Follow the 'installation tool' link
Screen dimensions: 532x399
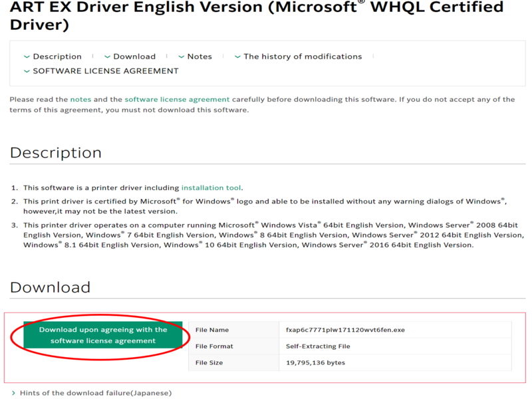pos(212,188)
